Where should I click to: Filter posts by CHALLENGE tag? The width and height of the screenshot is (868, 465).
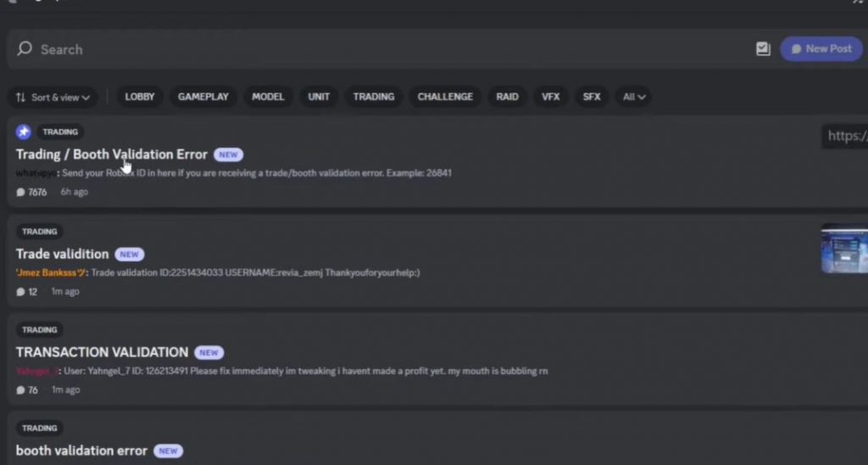(445, 97)
